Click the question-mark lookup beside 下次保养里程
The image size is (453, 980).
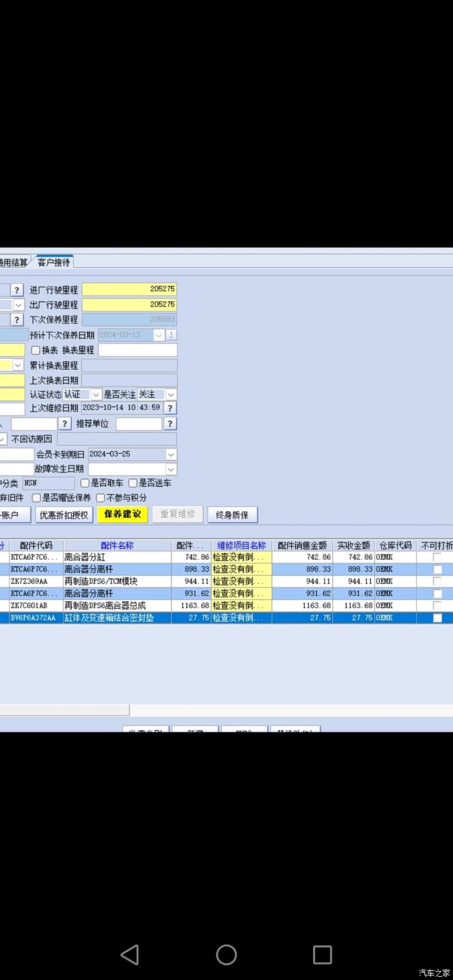[x=17, y=319]
